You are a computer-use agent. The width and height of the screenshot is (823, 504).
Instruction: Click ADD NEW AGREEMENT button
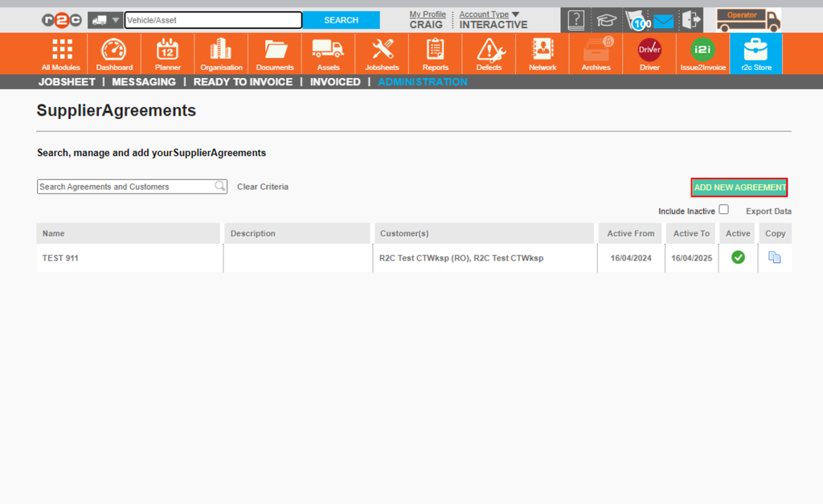coord(739,187)
